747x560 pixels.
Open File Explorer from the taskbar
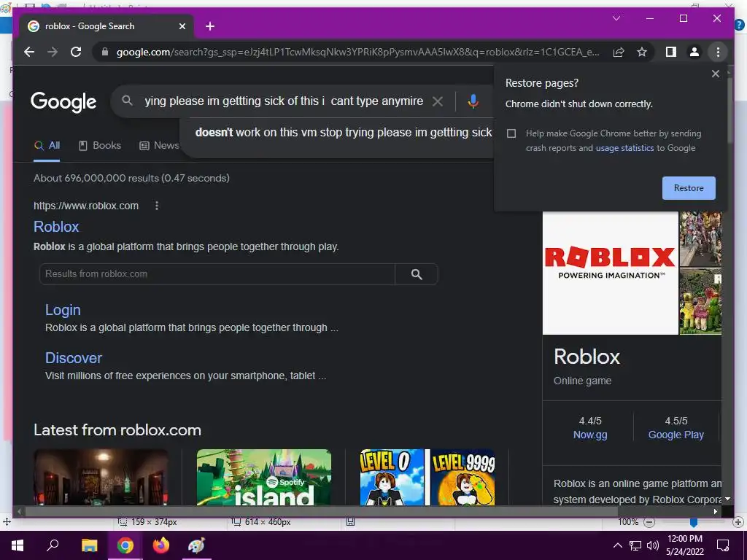[89, 545]
